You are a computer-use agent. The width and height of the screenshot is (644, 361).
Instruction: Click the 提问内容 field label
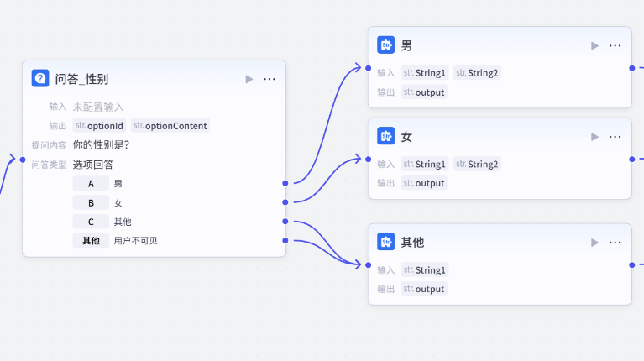coord(49,145)
